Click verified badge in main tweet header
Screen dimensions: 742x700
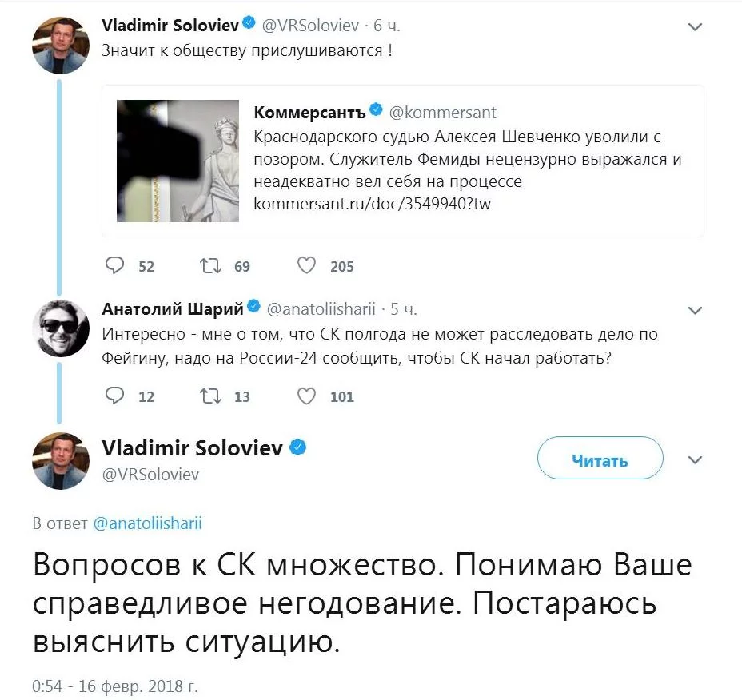[x=297, y=448]
